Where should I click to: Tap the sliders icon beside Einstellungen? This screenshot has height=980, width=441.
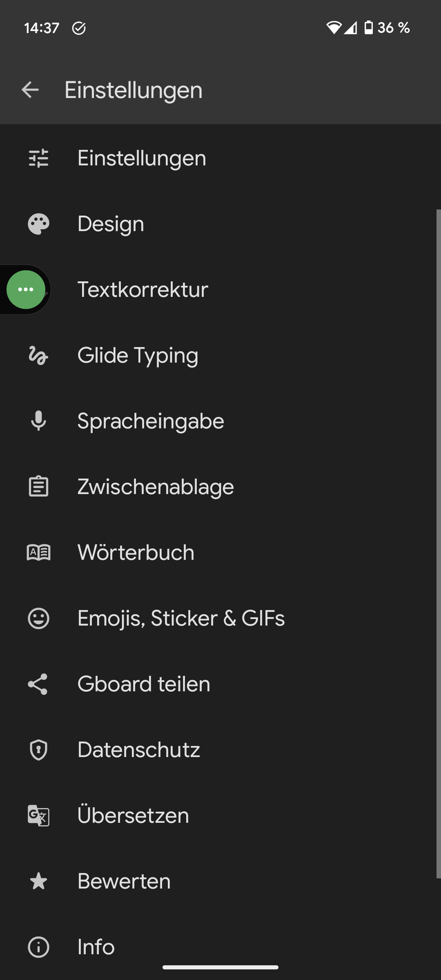pos(38,158)
